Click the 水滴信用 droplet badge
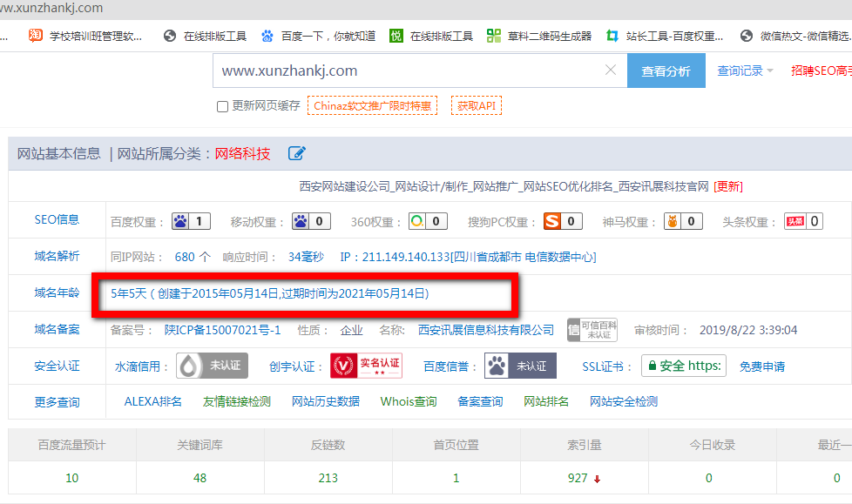 point(211,366)
